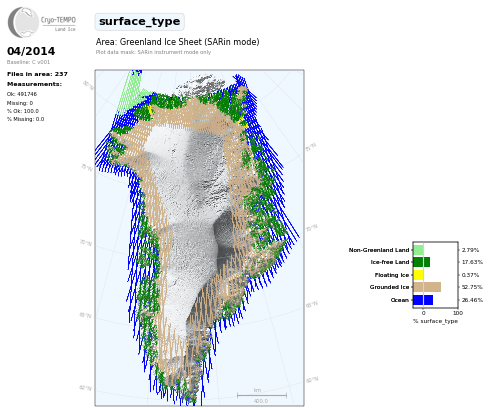Click the Cryo-TEMPO globe logo
Screen dimensions: 492x410
23,22
